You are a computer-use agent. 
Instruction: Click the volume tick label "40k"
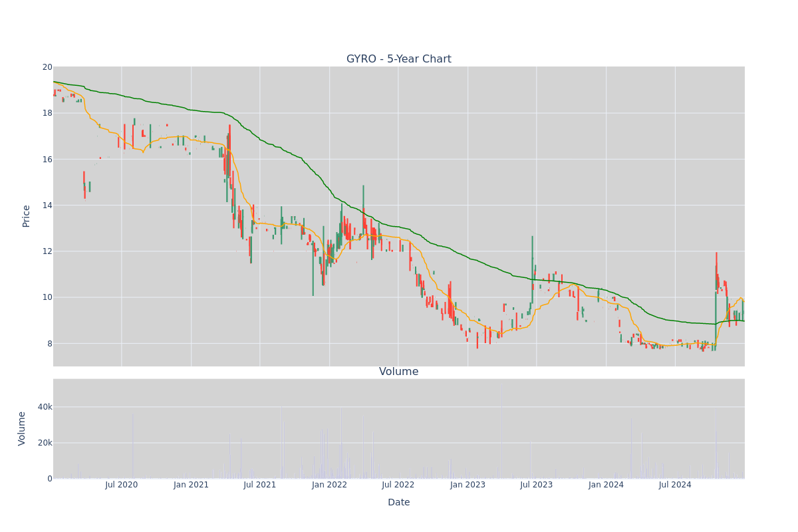pyautogui.click(x=45, y=407)
